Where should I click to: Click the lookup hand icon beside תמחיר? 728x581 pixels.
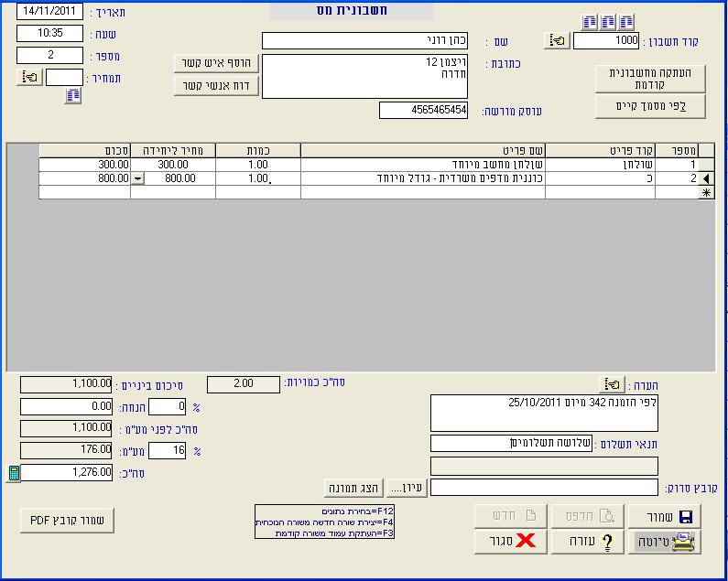tap(28, 78)
